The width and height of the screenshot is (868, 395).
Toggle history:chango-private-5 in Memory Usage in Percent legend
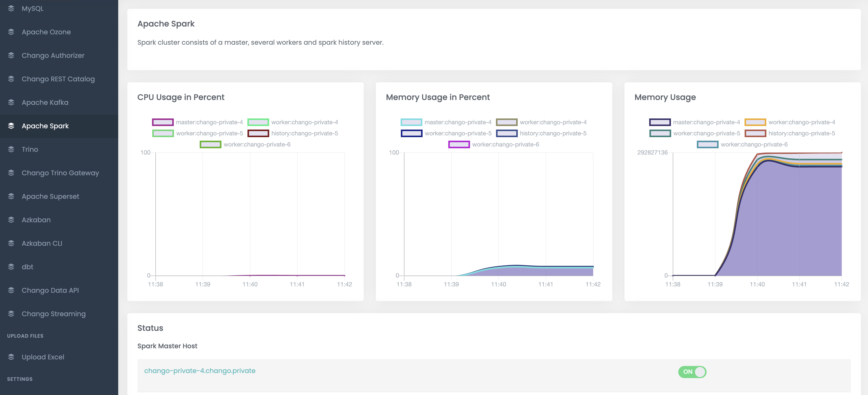tap(541, 133)
